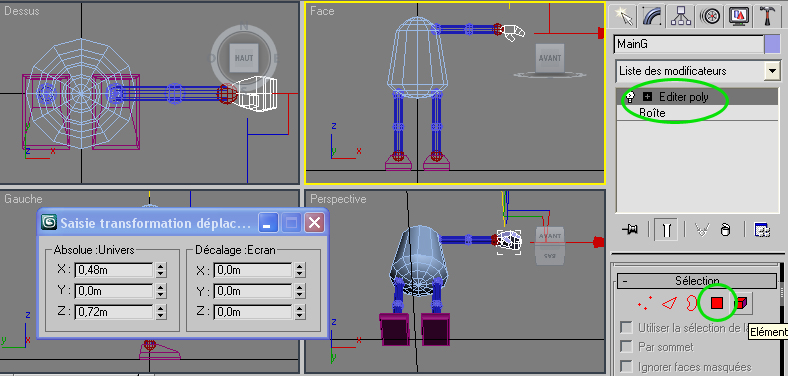This screenshot has height=376, width=788.
Task: Expand the 'Editer poly' modifier plus sign
Action: tap(647, 97)
